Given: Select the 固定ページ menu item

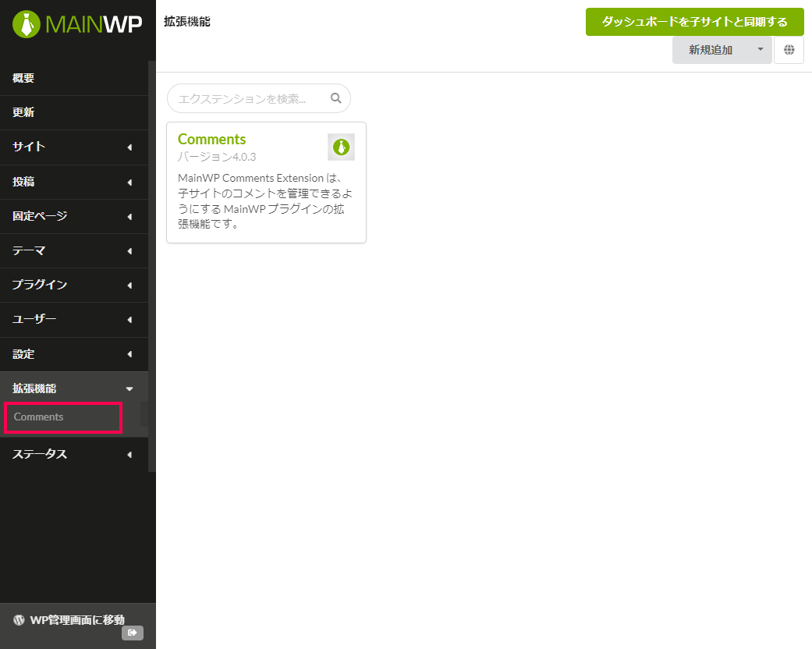Looking at the screenshot, I should 74,216.
